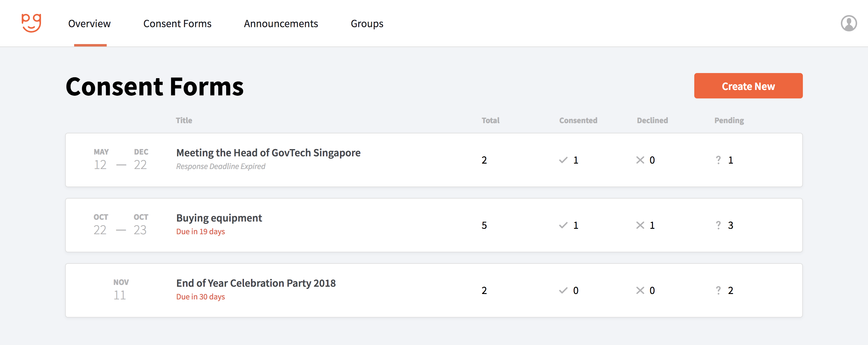Switch to the Overview tab
The width and height of the screenshot is (868, 345).
pos(89,24)
